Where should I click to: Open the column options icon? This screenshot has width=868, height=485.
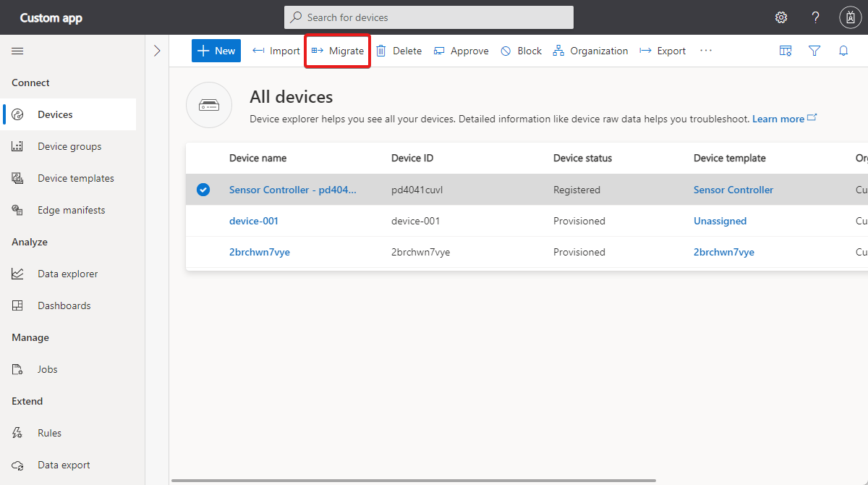(x=786, y=51)
